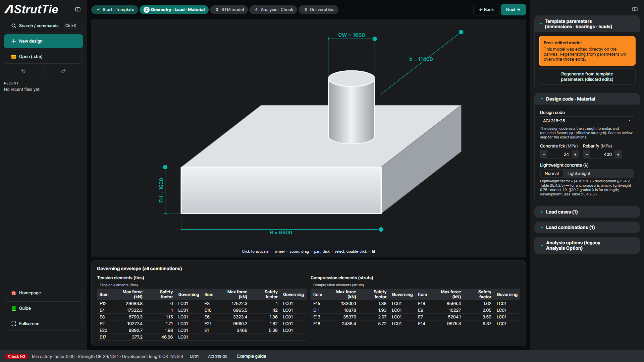Viewport: 644px width, 362px height.
Task: Click the redo arrow button
Action: point(63,71)
